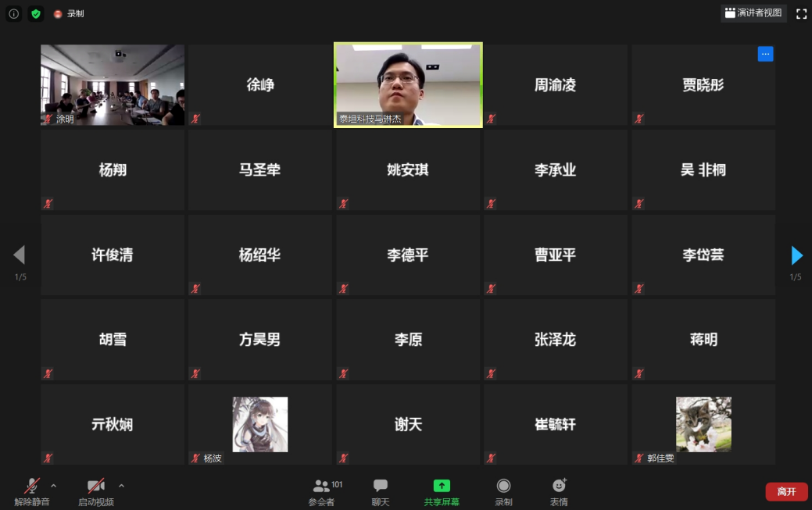
Task: Go to next page with right arrow
Action: [x=796, y=255]
